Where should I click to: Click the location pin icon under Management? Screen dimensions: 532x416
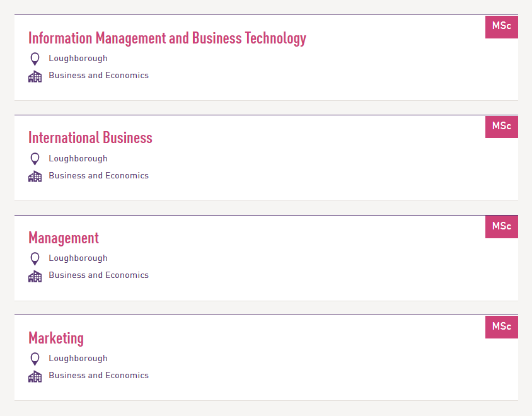click(x=35, y=258)
